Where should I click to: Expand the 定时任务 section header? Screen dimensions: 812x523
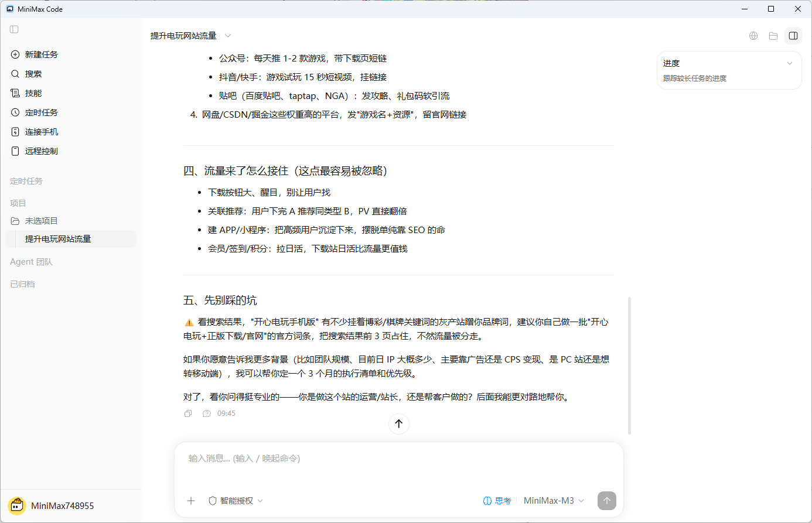coord(26,181)
